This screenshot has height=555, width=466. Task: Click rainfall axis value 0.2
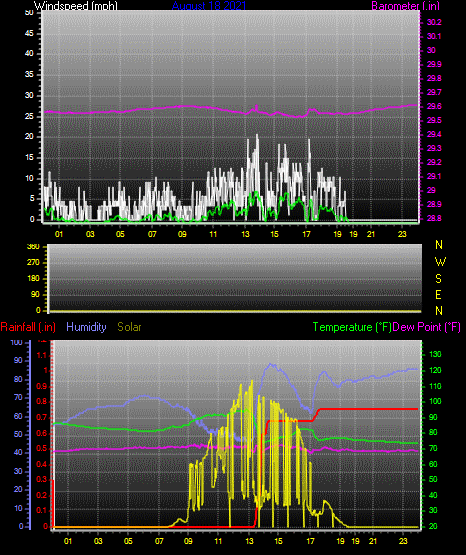point(42,495)
